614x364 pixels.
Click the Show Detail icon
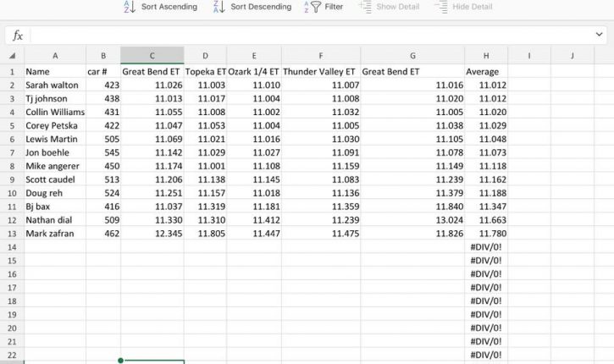[365, 7]
